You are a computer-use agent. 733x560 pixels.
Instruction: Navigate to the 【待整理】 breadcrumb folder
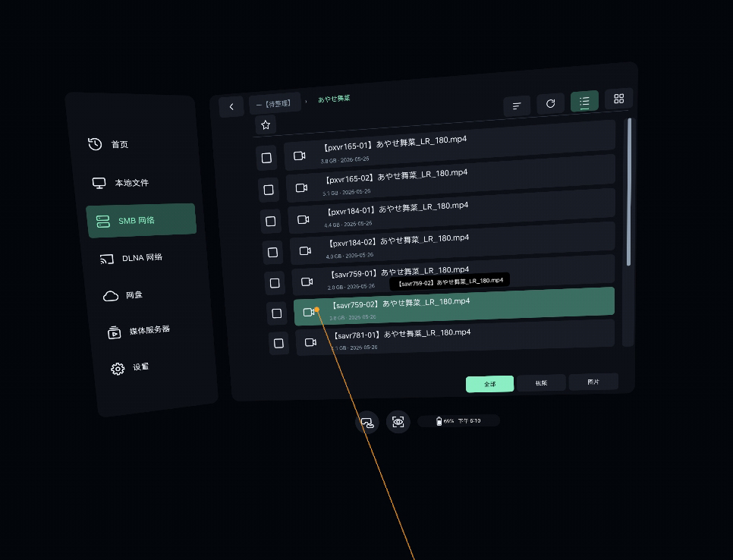coord(275,104)
